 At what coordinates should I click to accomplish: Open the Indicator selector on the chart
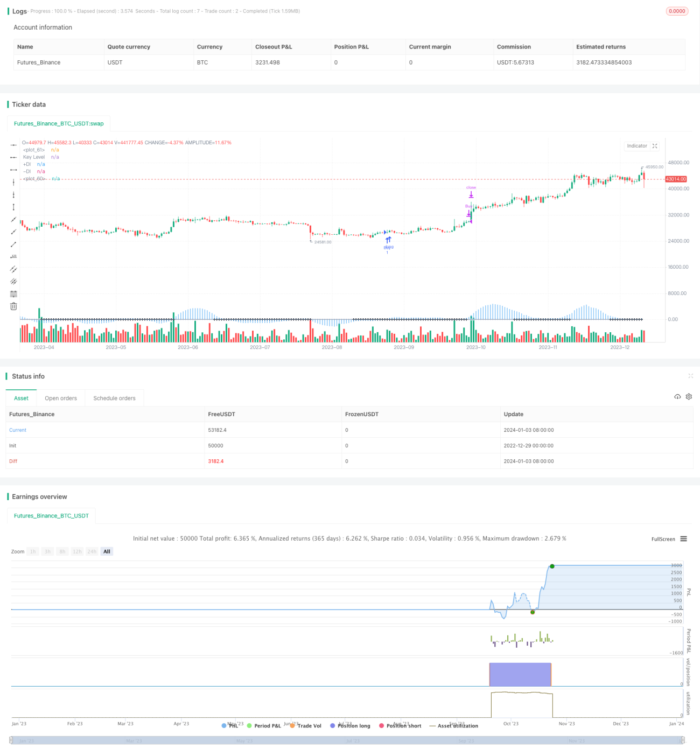tap(637, 146)
